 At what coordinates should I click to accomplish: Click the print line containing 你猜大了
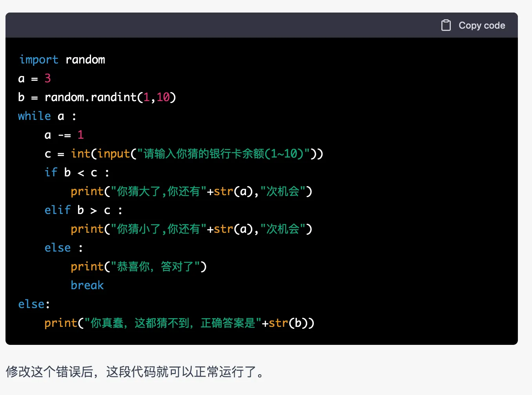[x=191, y=191]
